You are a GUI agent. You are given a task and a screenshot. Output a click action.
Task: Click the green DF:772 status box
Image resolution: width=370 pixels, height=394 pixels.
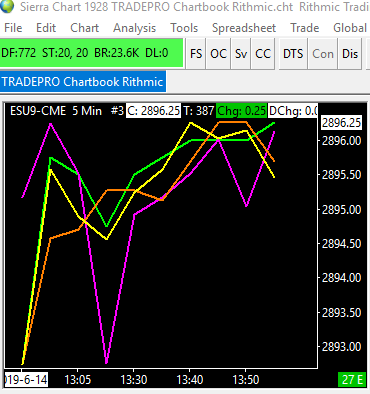[91, 53]
